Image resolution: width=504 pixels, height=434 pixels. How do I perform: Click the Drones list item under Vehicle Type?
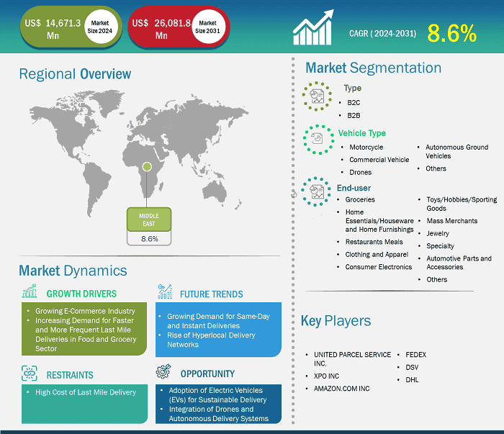(360, 172)
